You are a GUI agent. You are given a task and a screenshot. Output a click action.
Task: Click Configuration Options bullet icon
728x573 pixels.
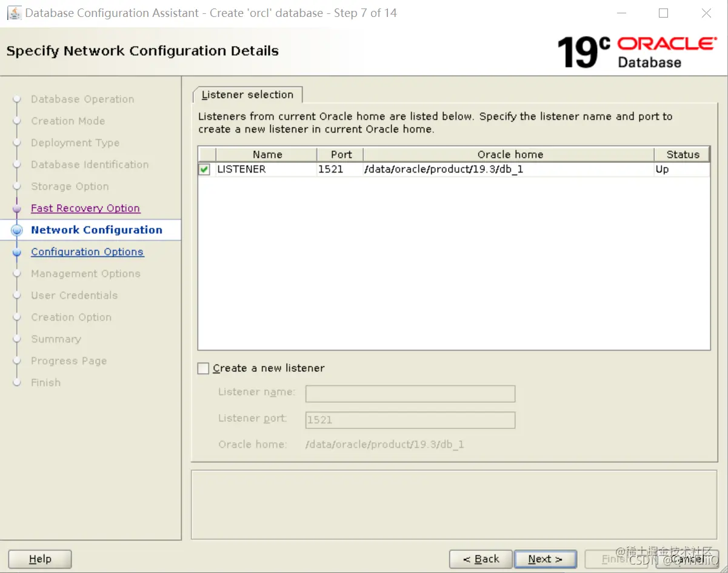17,252
